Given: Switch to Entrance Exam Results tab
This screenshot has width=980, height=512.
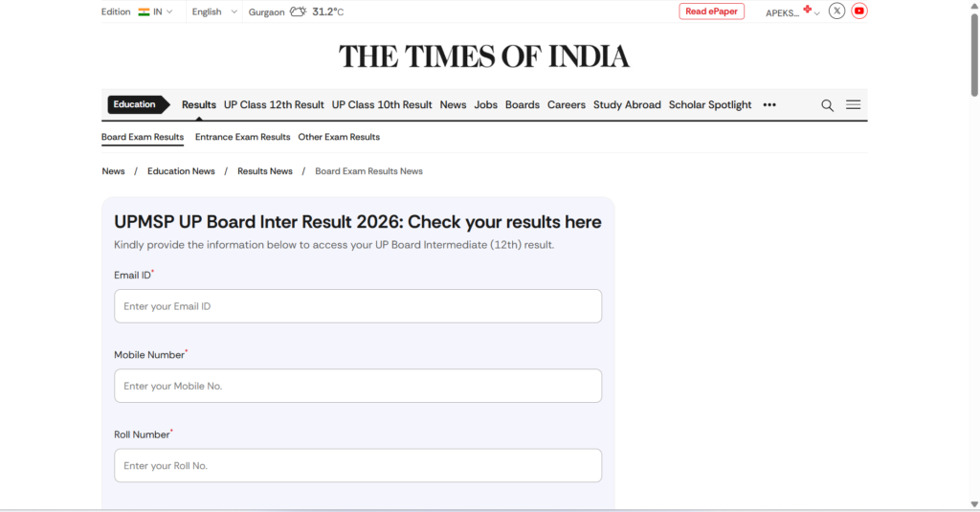Looking at the screenshot, I should point(242,137).
